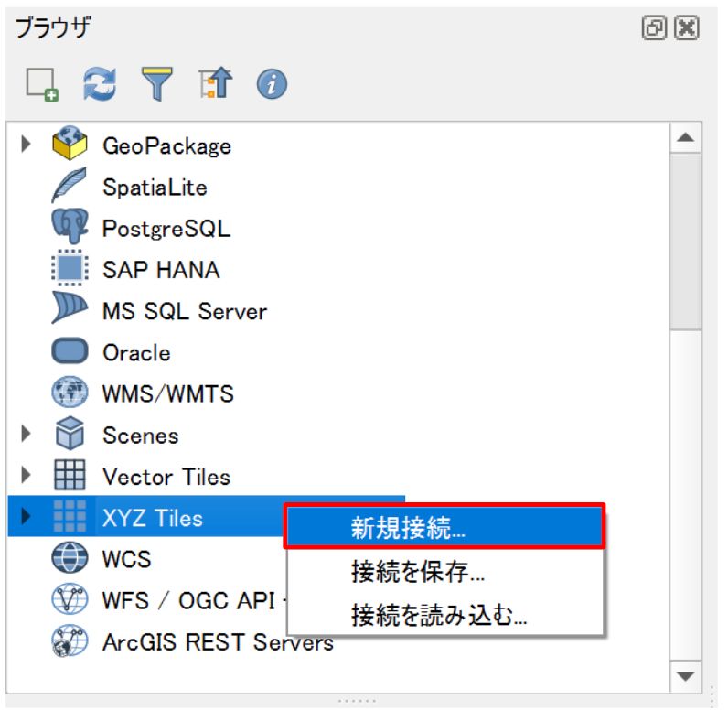Image resolution: width=728 pixels, height=710 pixels.
Task: Select the Vector Tiles label
Action: (x=166, y=477)
